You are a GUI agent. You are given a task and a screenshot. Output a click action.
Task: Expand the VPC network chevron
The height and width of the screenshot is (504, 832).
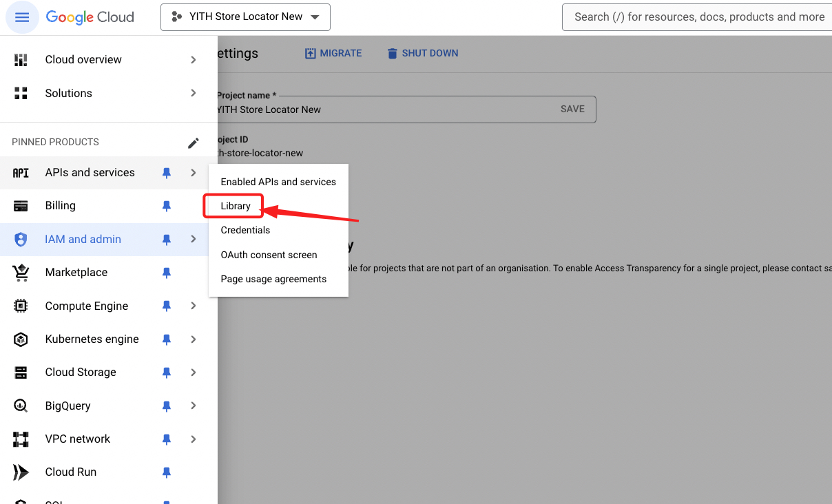click(194, 439)
